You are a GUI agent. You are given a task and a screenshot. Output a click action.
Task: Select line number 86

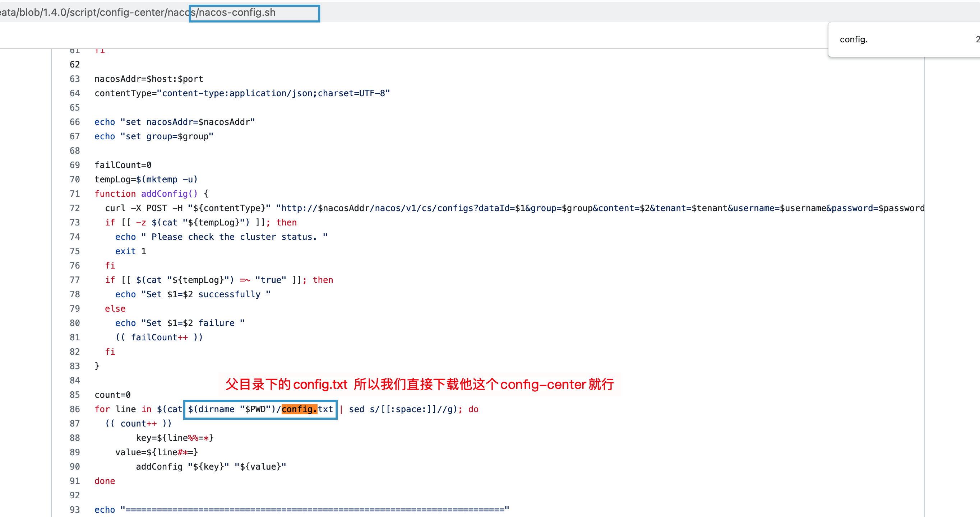tap(75, 409)
